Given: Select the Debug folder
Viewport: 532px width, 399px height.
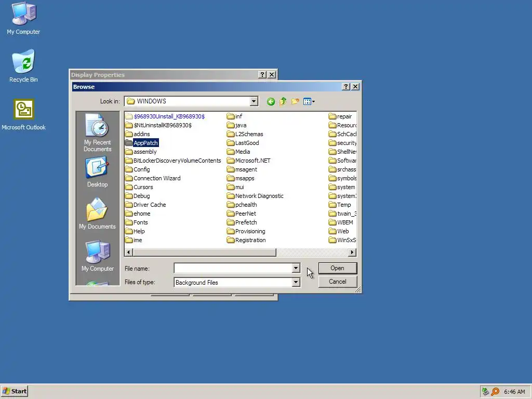Looking at the screenshot, I should click(137, 196).
